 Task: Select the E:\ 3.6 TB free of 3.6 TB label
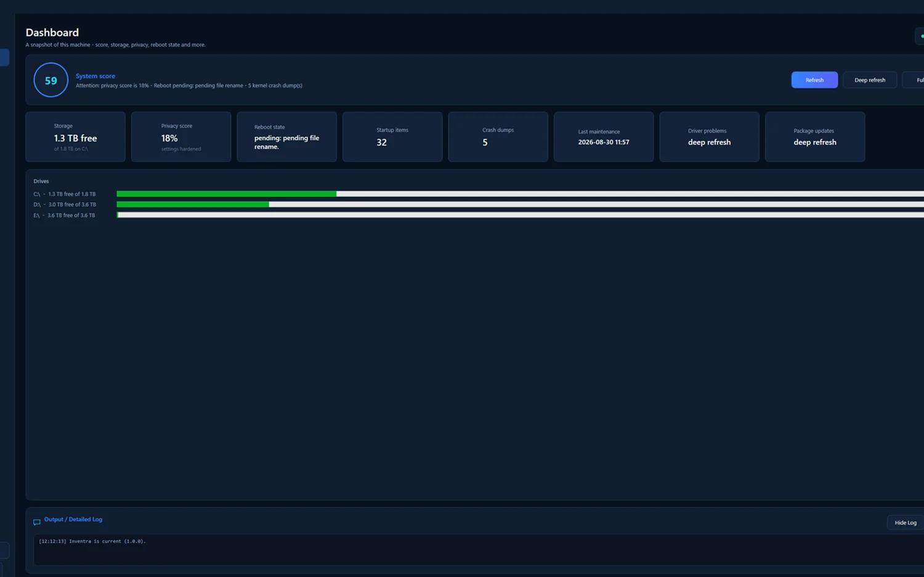point(64,216)
